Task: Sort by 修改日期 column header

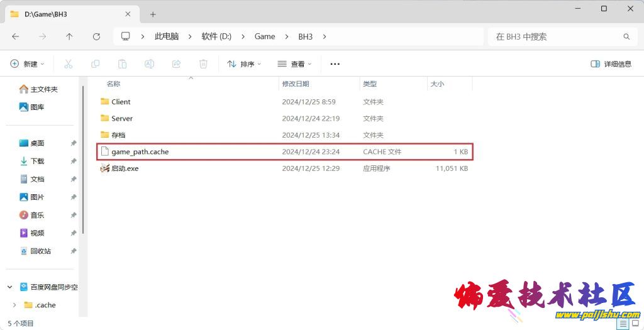Action: point(296,84)
